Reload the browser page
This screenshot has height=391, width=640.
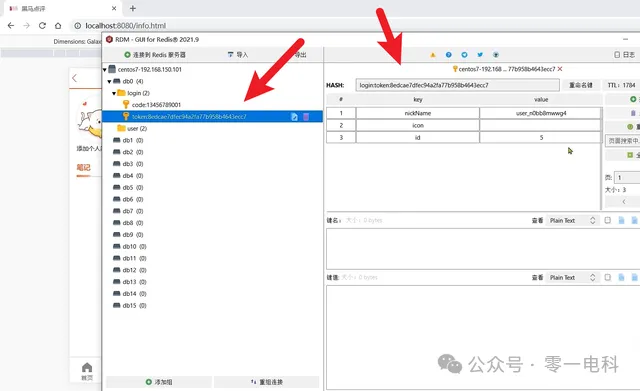42,25
